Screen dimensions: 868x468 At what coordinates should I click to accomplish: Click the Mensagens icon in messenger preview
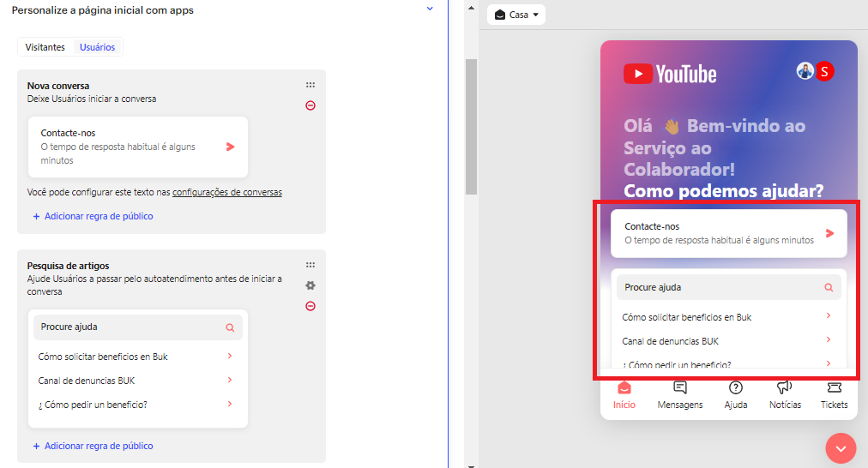click(x=680, y=388)
